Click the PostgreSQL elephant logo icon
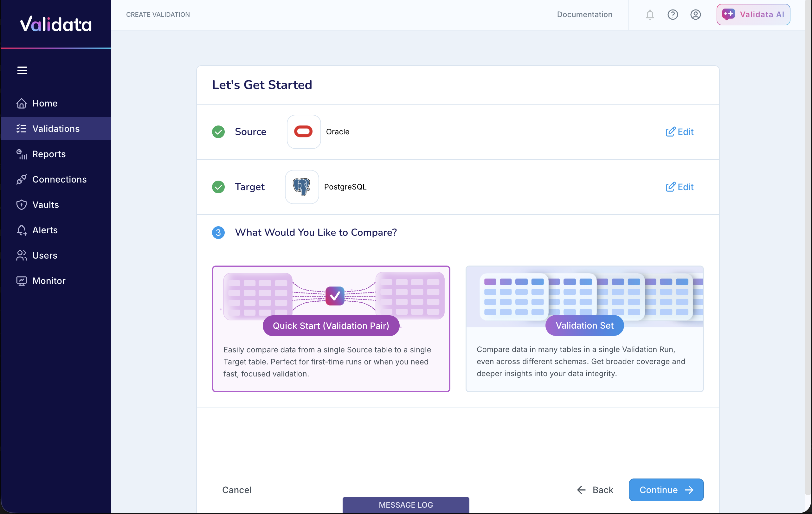The height and width of the screenshot is (514, 812). pyautogui.click(x=302, y=187)
